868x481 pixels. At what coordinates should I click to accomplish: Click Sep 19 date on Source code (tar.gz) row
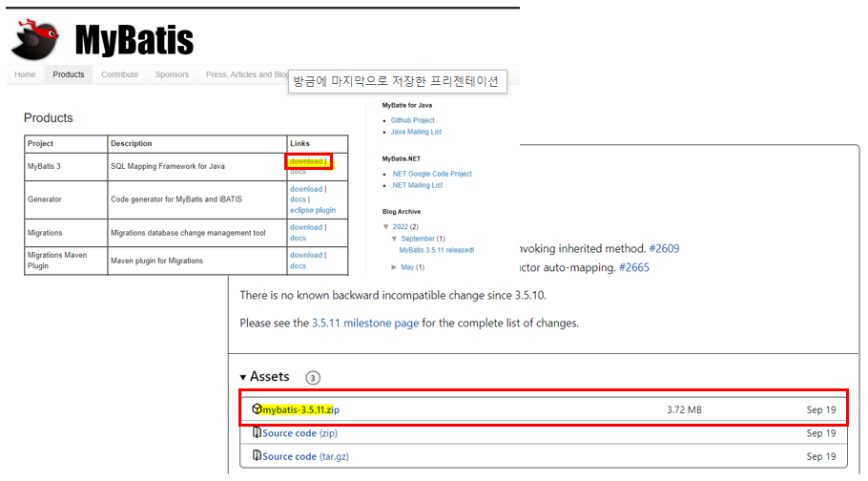(821, 456)
